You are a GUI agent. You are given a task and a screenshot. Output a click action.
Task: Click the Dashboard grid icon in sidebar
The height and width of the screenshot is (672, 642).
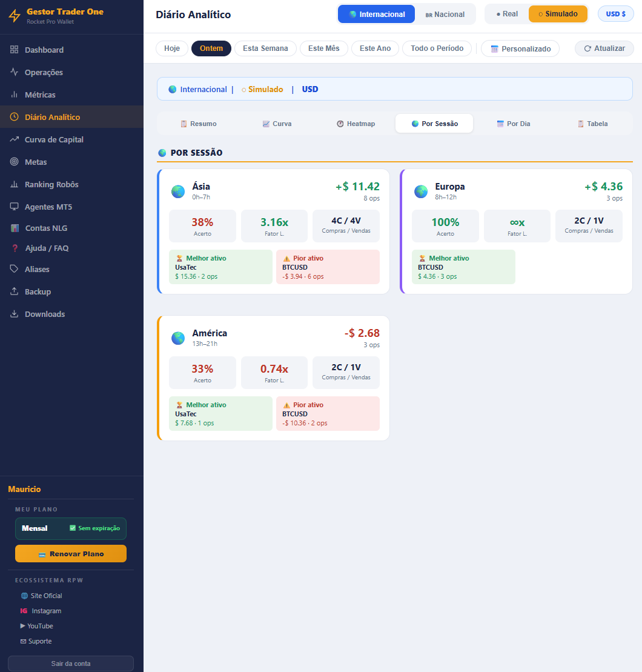[14, 50]
